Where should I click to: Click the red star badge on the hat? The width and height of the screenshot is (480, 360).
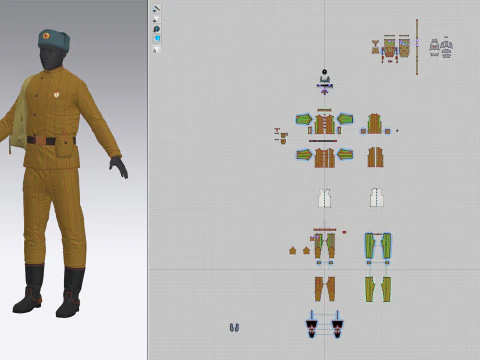(46, 35)
